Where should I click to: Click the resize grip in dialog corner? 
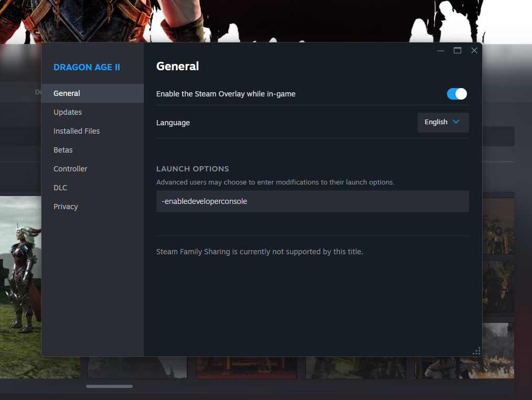pyautogui.click(x=477, y=351)
